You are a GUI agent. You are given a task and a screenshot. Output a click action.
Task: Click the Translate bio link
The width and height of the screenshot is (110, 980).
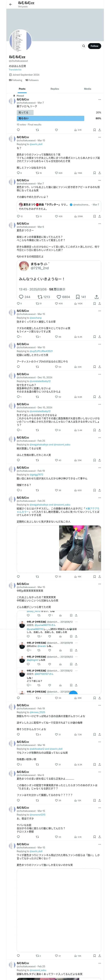(15, 70)
